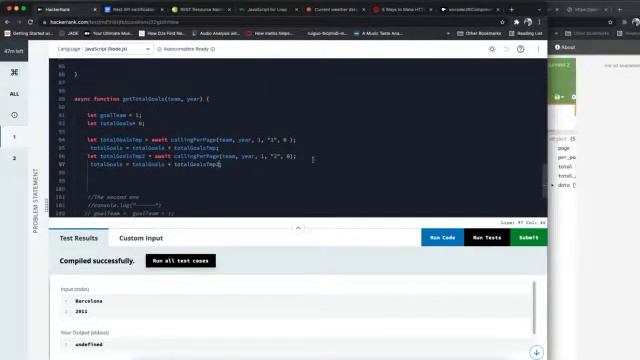The height and width of the screenshot is (360, 640).
Task: Switch to the Test Results tab
Action: [79, 238]
